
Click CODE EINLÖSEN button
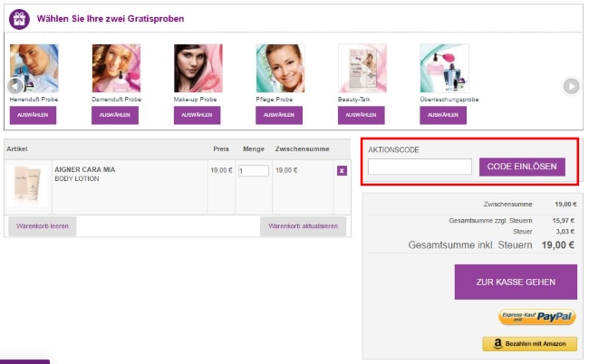click(522, 167)
